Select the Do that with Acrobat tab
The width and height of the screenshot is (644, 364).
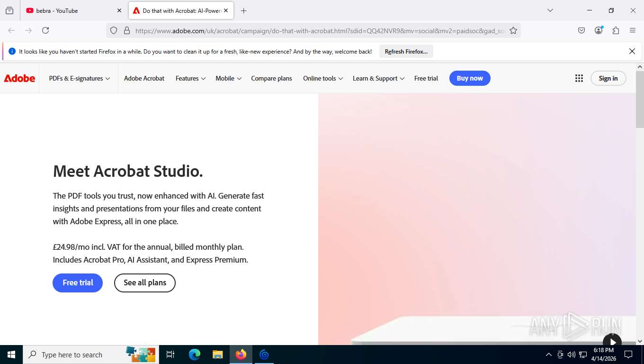click(181, 10)
